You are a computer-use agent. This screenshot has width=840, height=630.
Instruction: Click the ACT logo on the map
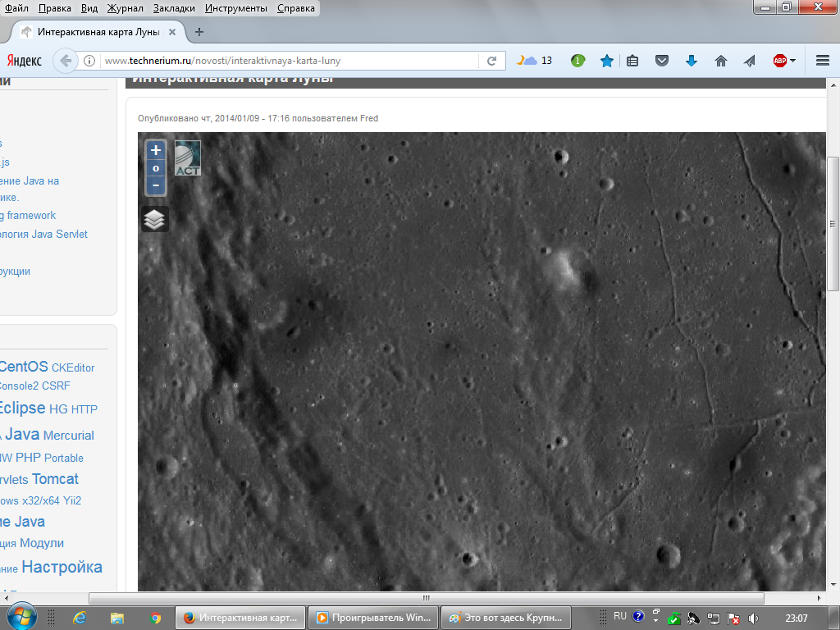(x=188, y=158)
